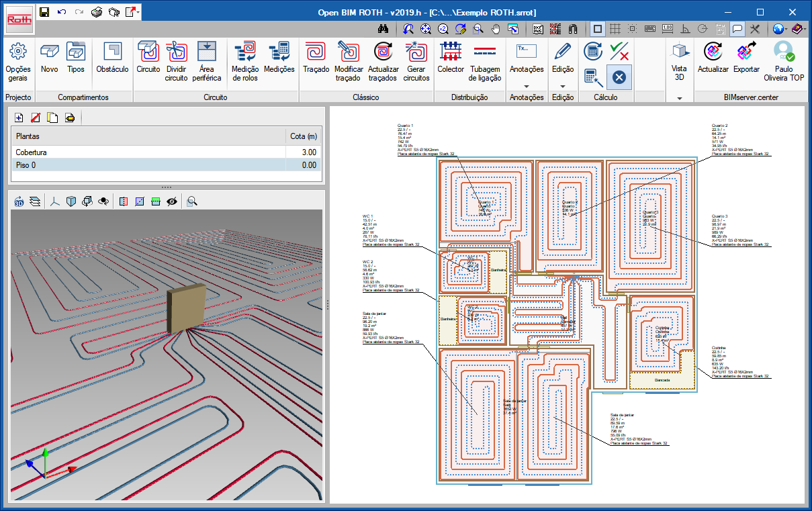Image resolution: width=812 pixels, height=511 pixels.
Task: Print using the printer icon
Action: pyautogui.click(x=97, y=12)
